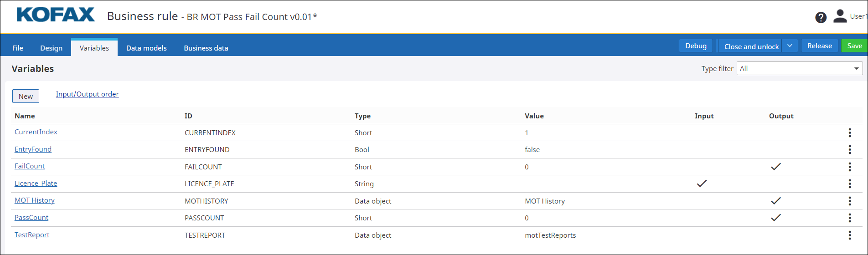Open the kebab menu for FailCount row
Screen dimensions: 868x255
pyautogui.click(x=849, y=167)
